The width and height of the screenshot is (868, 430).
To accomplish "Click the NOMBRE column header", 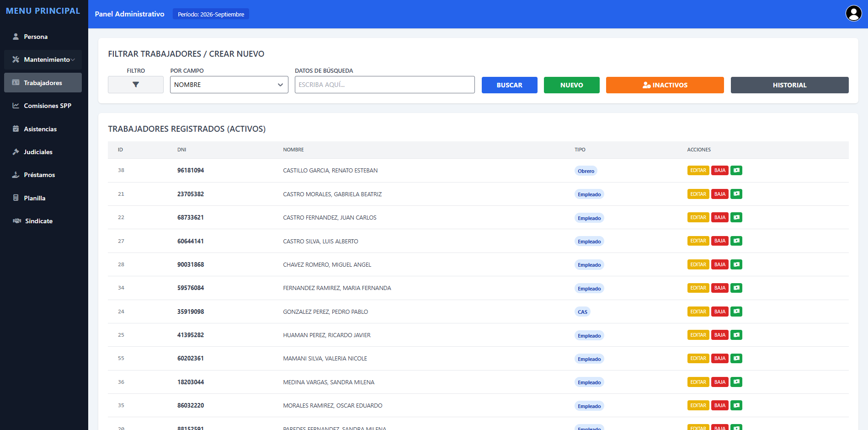I will [293, 150].
